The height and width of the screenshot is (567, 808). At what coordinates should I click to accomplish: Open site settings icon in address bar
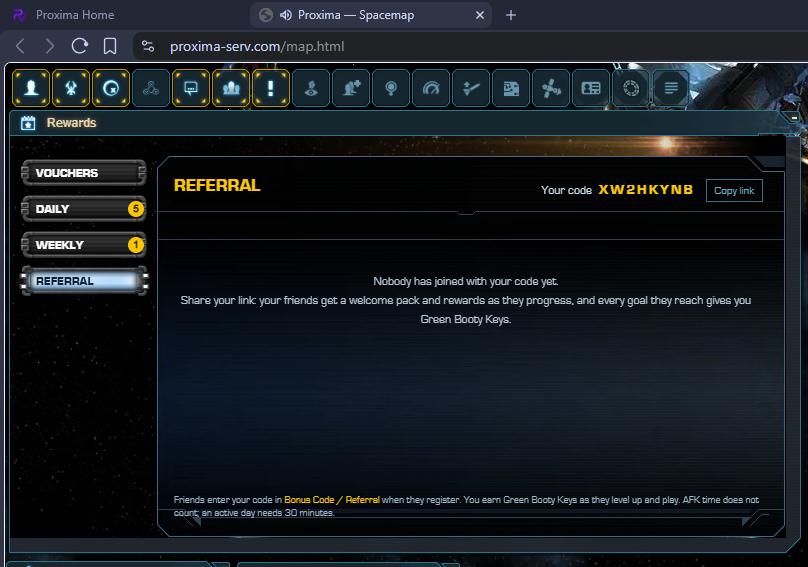[148, 46]
